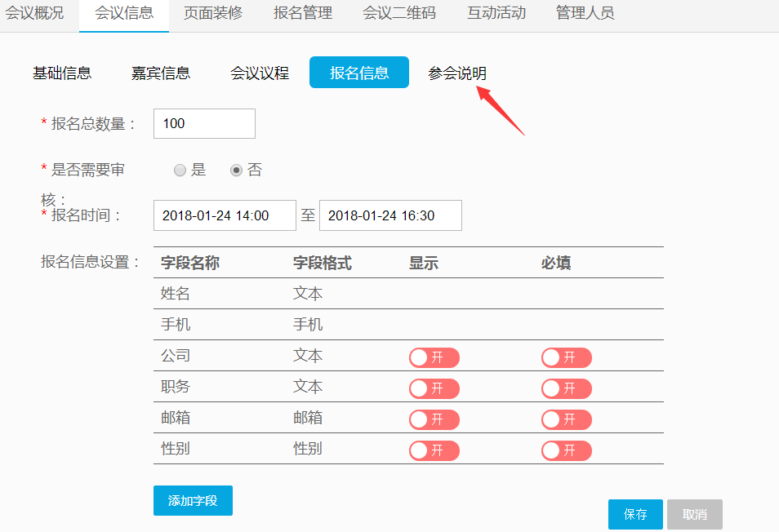Toggle 显示 switch for 邮箱 row
The image size is (779, 532).
tap(434, 420)
